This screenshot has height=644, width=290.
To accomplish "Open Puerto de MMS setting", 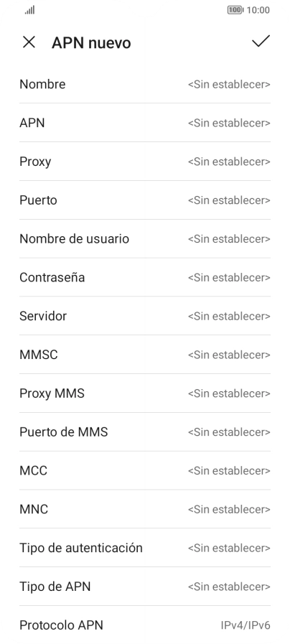I will coord(145,431).
